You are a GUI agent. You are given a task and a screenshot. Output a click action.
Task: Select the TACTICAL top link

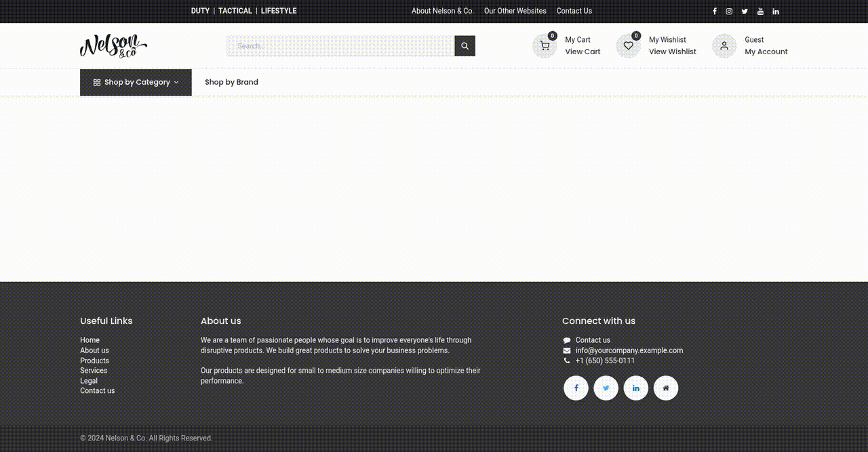(235, 11)
